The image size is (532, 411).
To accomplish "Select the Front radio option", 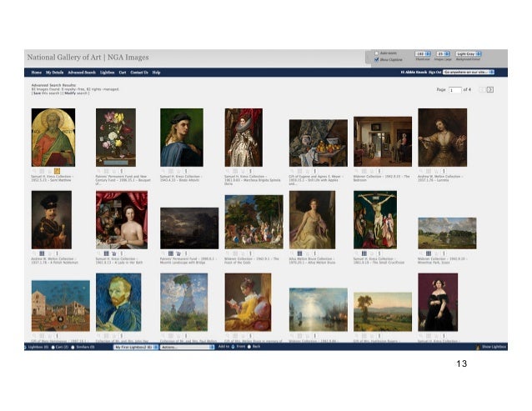I will [233, 347].
